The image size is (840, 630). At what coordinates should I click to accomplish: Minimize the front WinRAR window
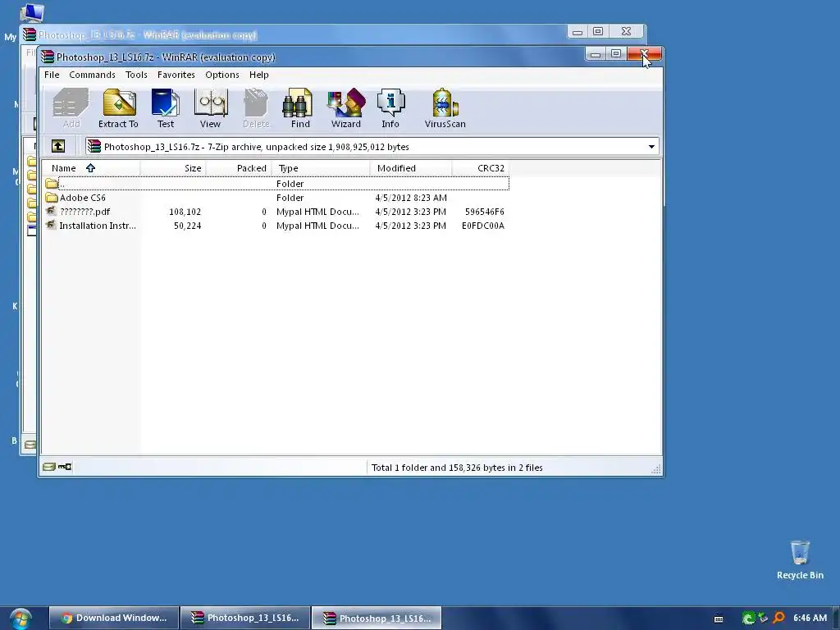click(595, 54)
